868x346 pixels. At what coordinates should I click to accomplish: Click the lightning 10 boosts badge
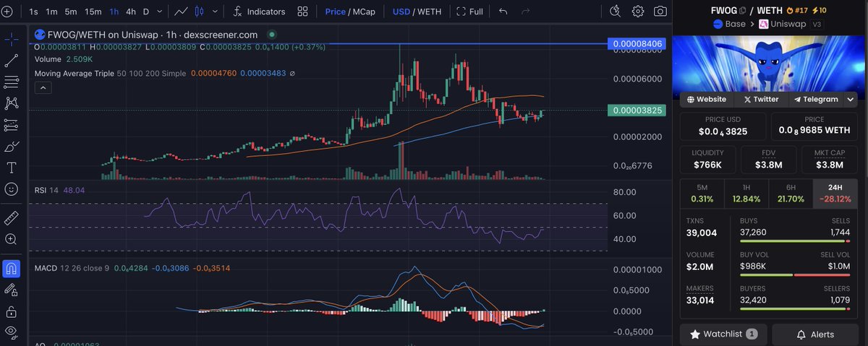[818, 10]
